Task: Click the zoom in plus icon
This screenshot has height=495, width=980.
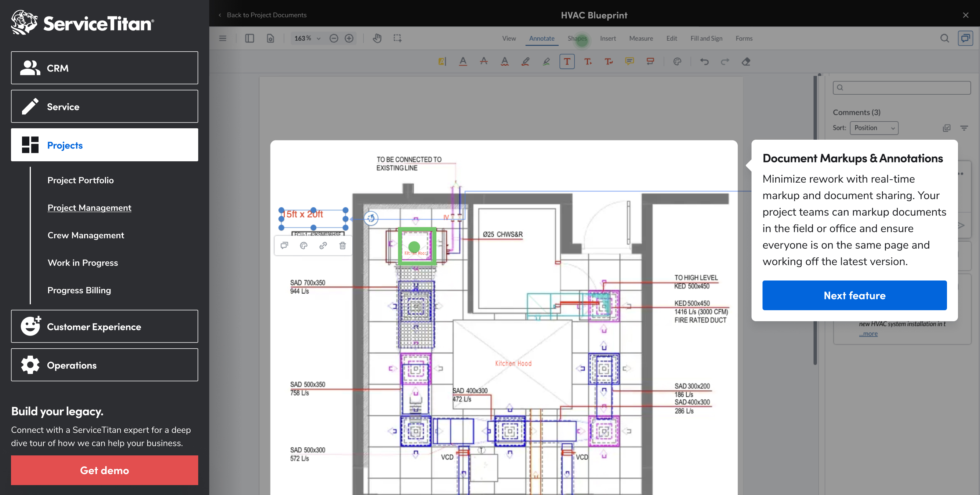Action: tap(349, 38)
